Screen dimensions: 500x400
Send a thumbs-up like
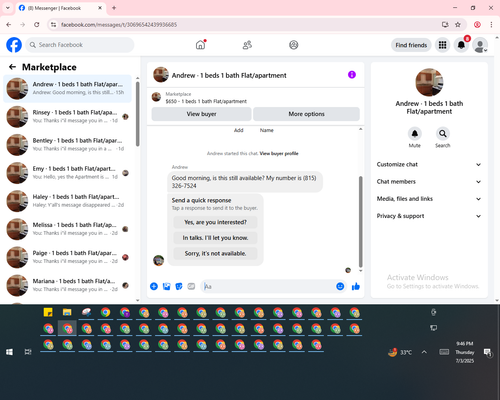point(356,286)
